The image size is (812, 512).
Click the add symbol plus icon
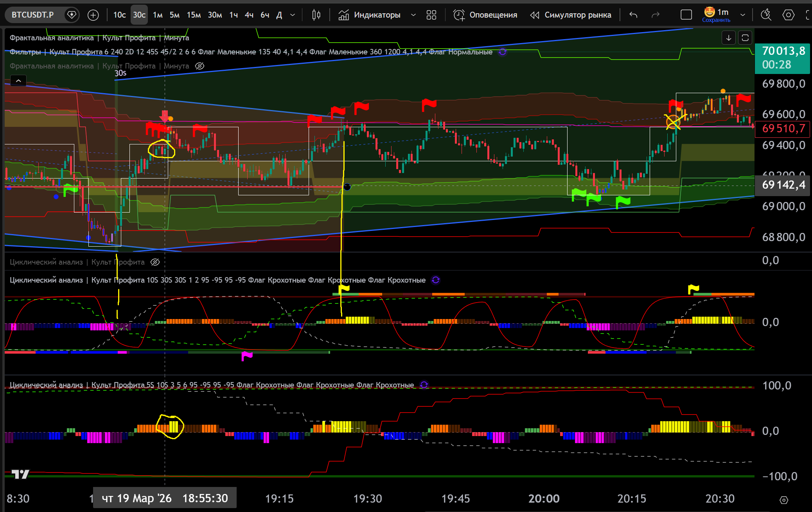tap(93, 15)
